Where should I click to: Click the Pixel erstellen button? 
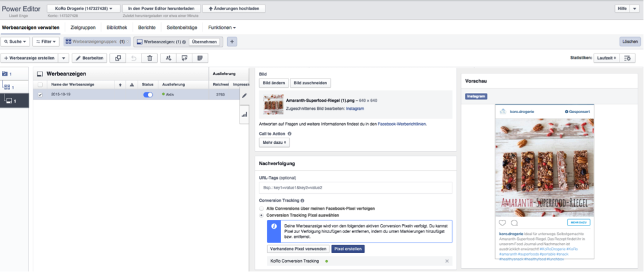tap(348, 249)
